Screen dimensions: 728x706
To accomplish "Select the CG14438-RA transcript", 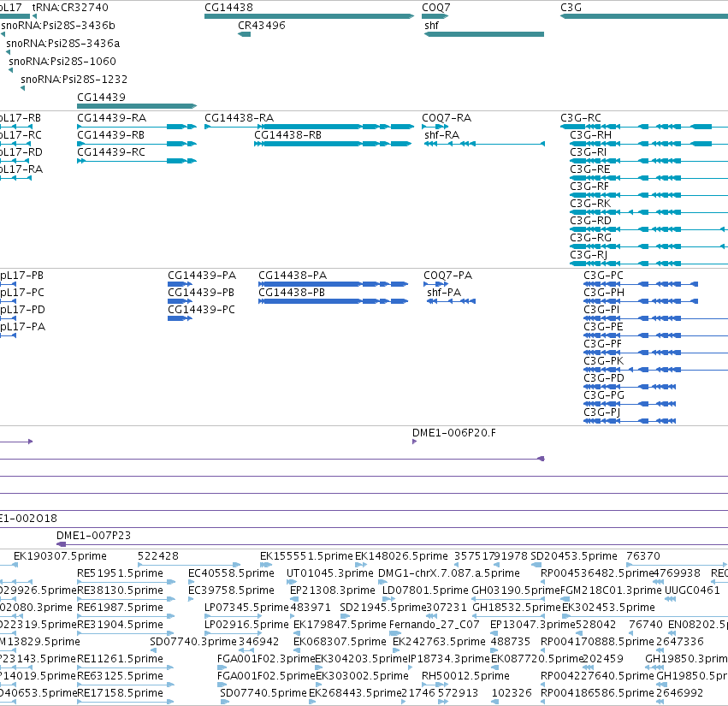I will click(x=309, y=127).
